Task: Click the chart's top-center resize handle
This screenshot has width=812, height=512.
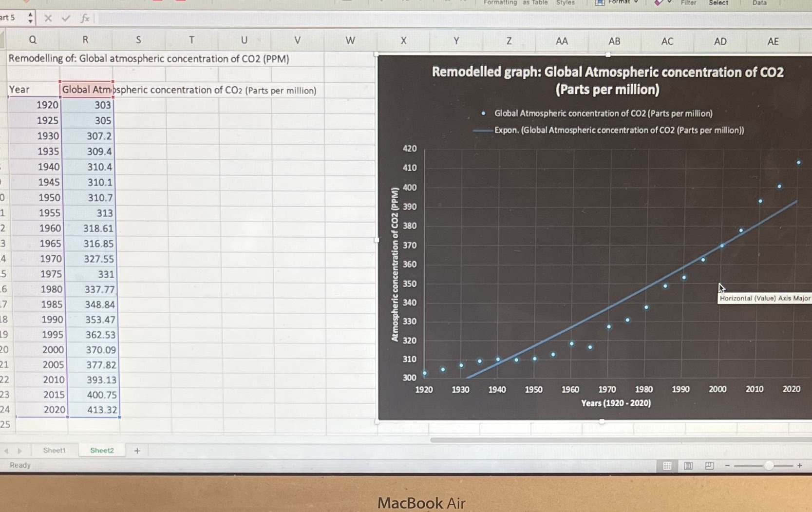Action: [x=608, y=55]
